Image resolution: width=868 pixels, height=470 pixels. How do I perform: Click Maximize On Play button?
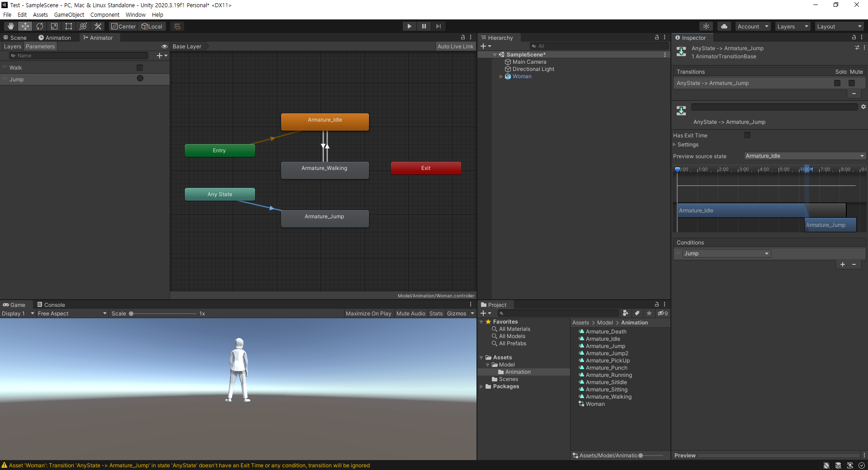click(x=368, y=314)
